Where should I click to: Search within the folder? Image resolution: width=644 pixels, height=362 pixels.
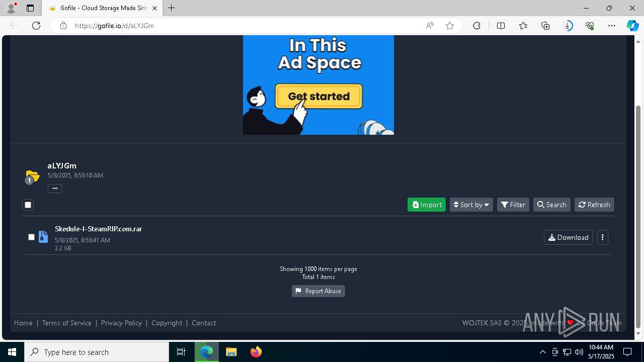(x=552, y=205)
